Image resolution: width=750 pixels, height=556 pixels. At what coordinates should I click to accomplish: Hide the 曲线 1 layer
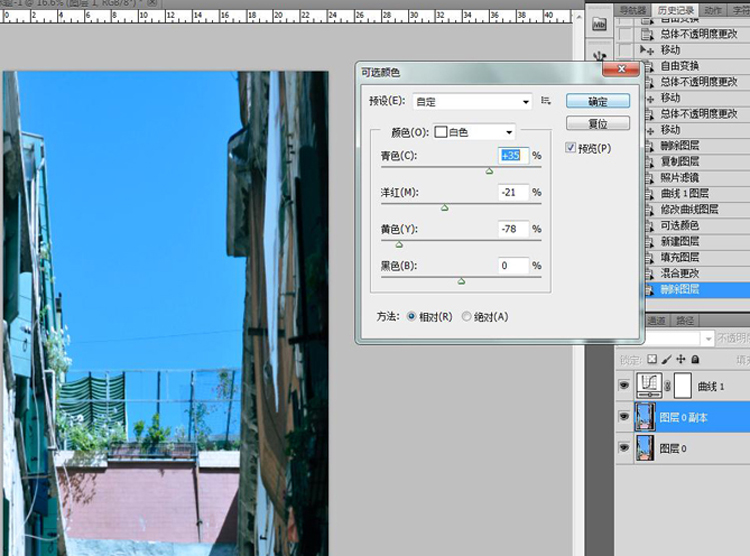point(624,386)
